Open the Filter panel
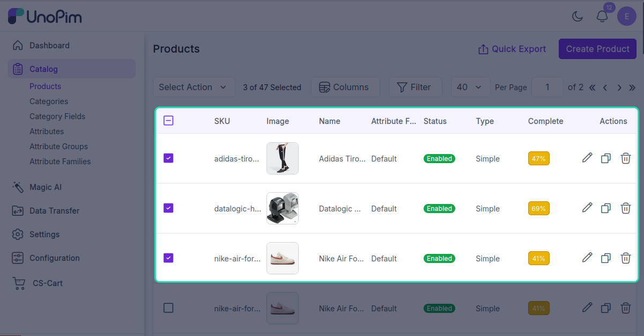The image size is (644, 336). [416, 87]
